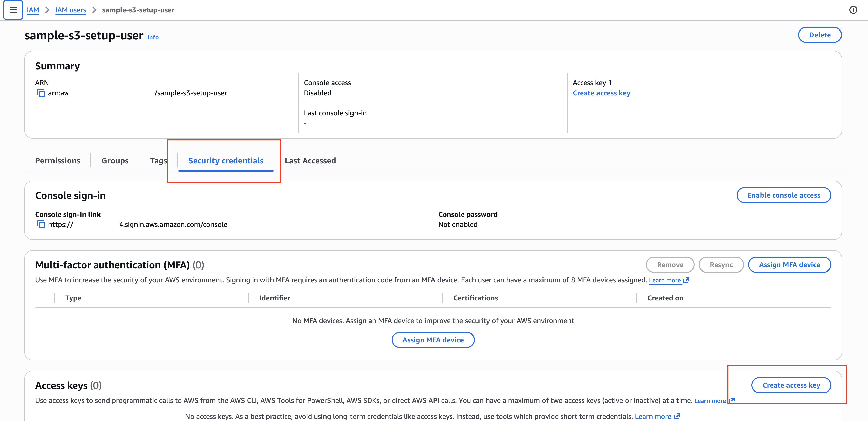868x421 pixels.
Task: Click the ARN text ending sample-s3-setup-user
Action: (x=138, y=93)
